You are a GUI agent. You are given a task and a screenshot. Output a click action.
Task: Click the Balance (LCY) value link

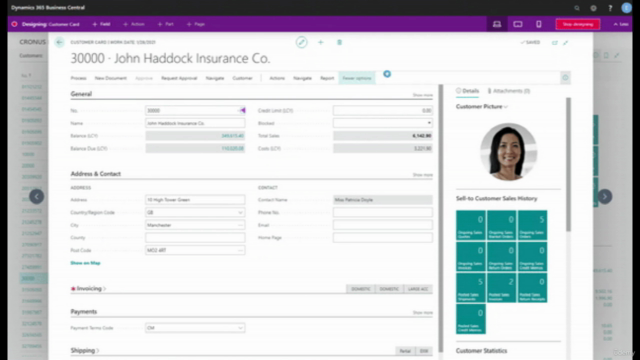point(232,136)
